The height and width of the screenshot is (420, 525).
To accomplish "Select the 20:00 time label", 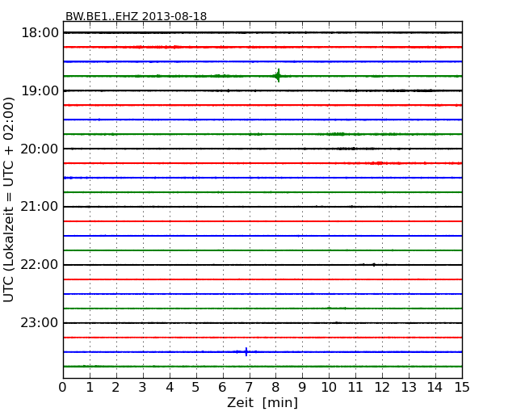I will [x=40, y=149].
